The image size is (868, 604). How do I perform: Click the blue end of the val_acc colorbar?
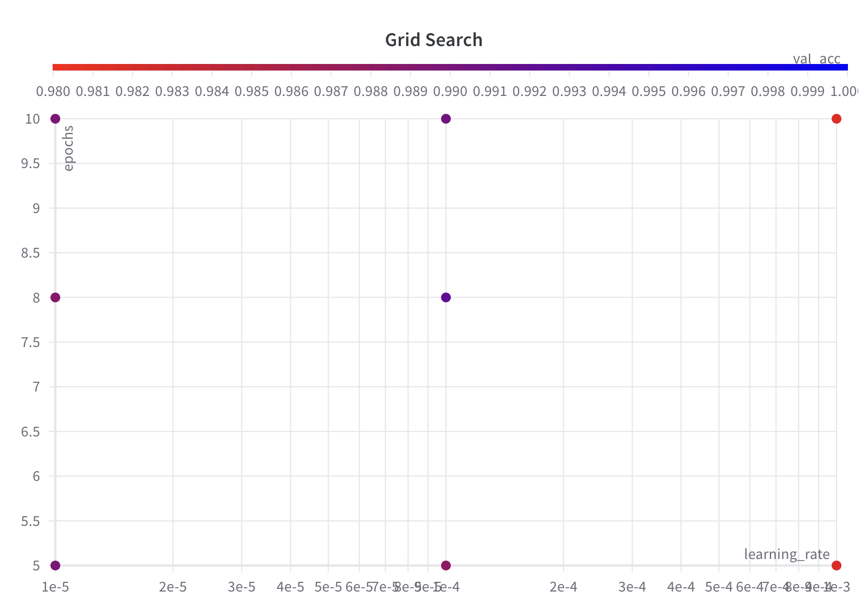point(841,67)
